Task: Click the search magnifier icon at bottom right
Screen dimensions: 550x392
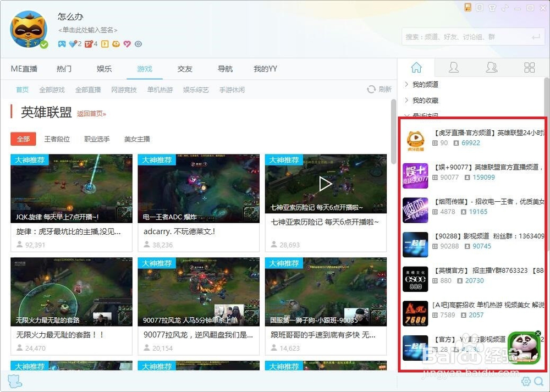Action: click(539, 381)
